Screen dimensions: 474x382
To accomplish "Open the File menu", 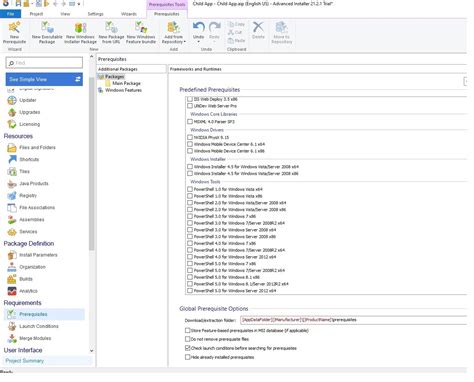I will (10, 14).
